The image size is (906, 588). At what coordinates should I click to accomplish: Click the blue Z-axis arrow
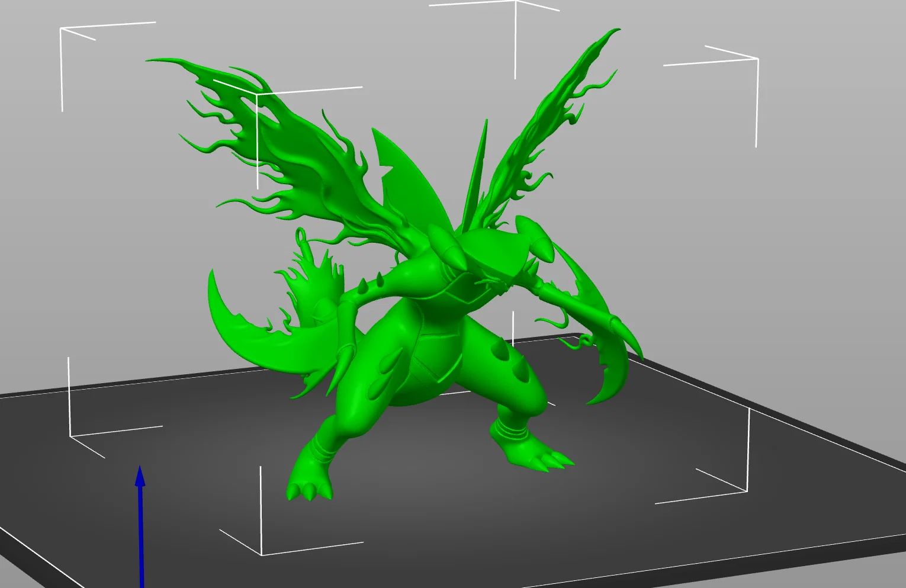[140, 526]
